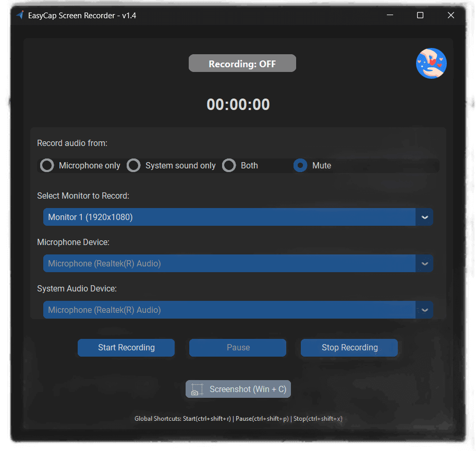Click the System Audio Device dropdown arrow
The width and height of the screenshot is (476, 451).
pos(425,310)
